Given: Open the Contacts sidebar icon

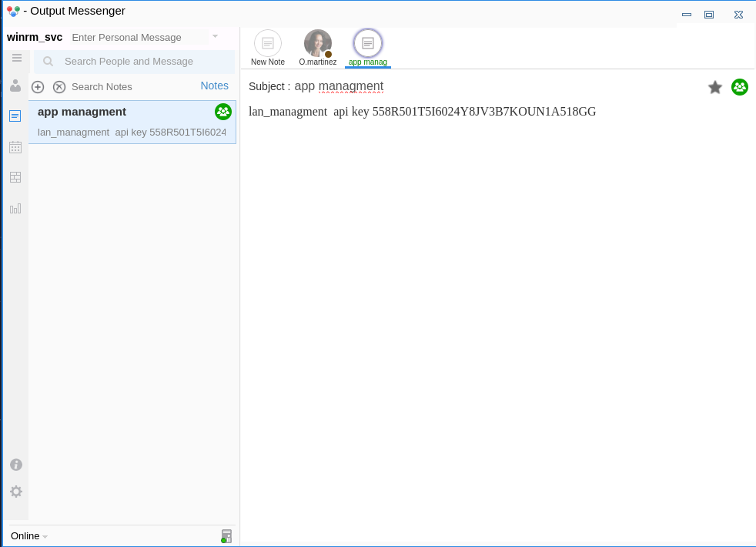Looking at the screenshot, I should [15, 86].
